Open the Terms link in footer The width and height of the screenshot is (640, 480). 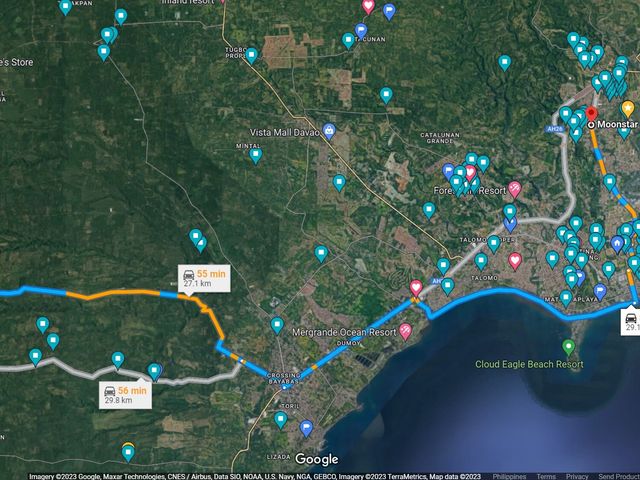546,476
